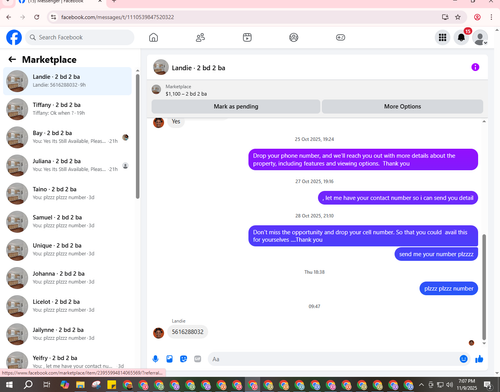Image resolution: width=500 pixels, height=392 pixels.
Task: Open Video/Reels icon in top navigation
Action: tap(247, 37)
